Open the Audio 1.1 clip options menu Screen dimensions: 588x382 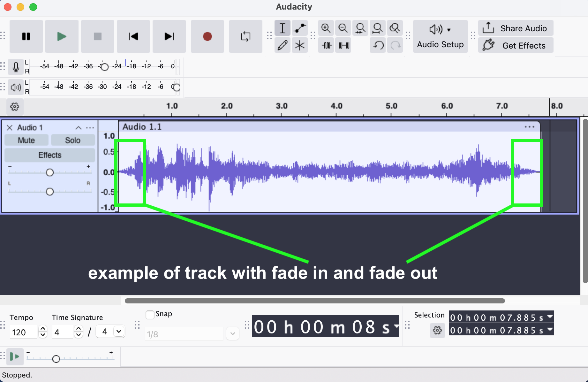529,127
